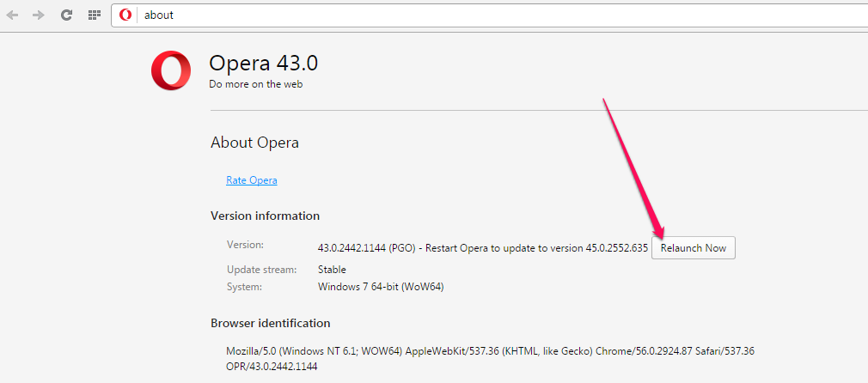This screenshot has width=868, height=383.
Task: Click the 'Opera 43.0' heading
Action: [264, 64]
